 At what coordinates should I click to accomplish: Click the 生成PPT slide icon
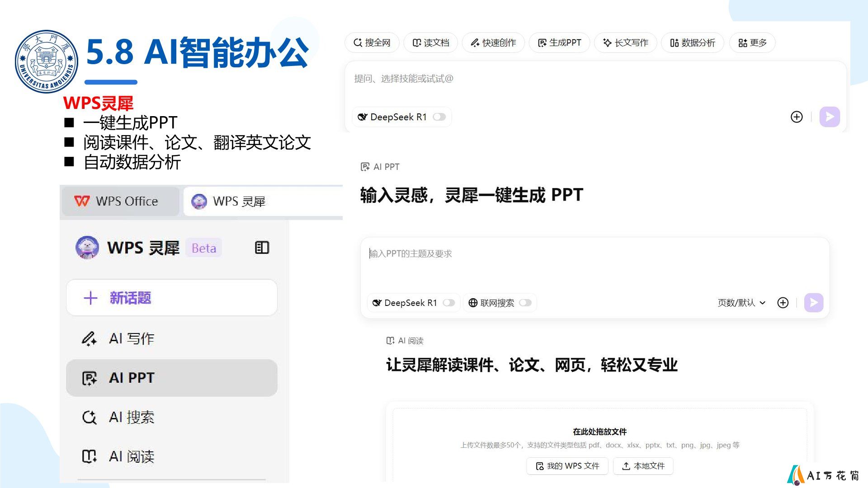coord(542,42)
